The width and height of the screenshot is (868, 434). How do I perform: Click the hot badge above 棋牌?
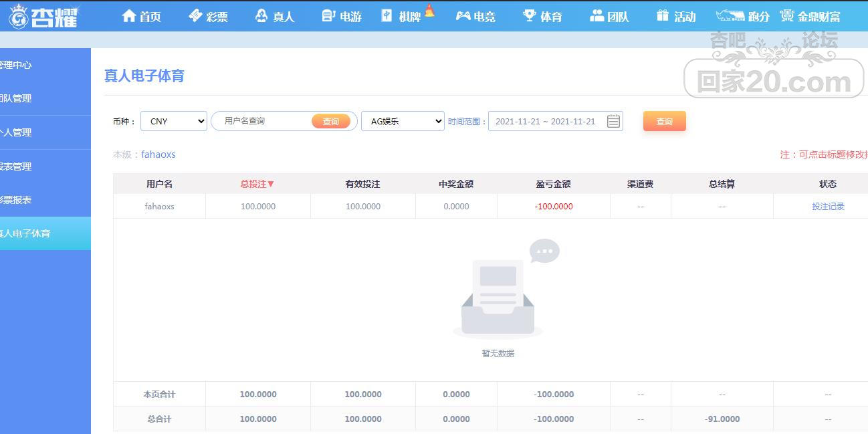(429, 10)
